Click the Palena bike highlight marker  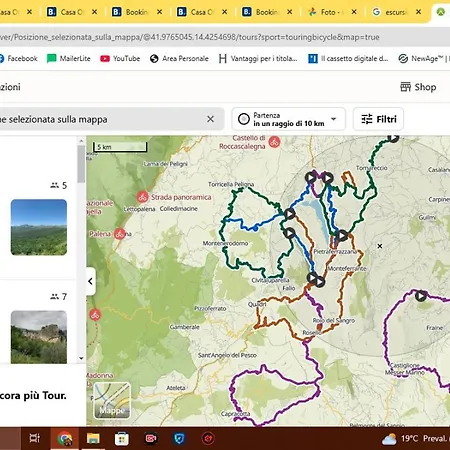[120, 234]
